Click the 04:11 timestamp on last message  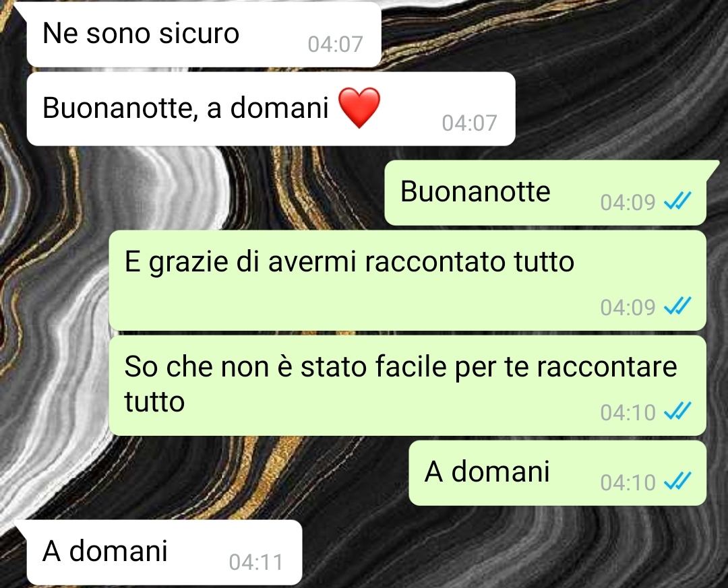pyautogui.click(x=256, y=562)
